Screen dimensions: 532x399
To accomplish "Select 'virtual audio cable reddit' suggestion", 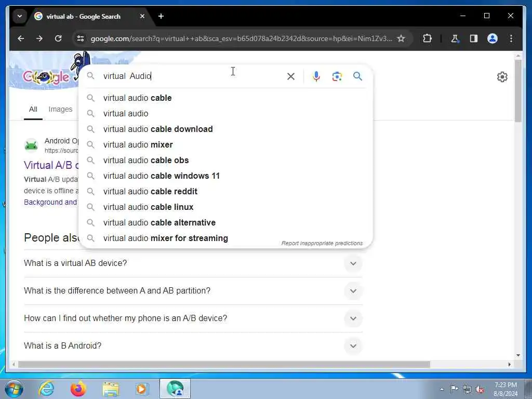I will [x=225, y=192].
